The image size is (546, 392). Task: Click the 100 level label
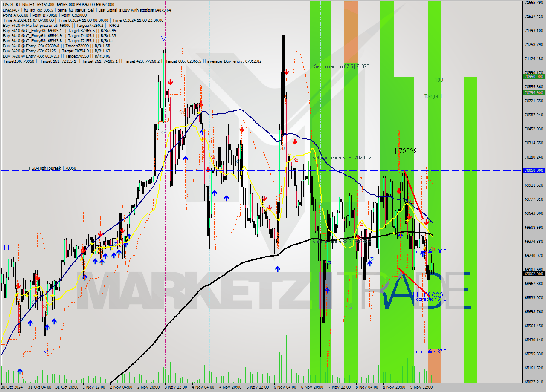(x=439, y=80)
